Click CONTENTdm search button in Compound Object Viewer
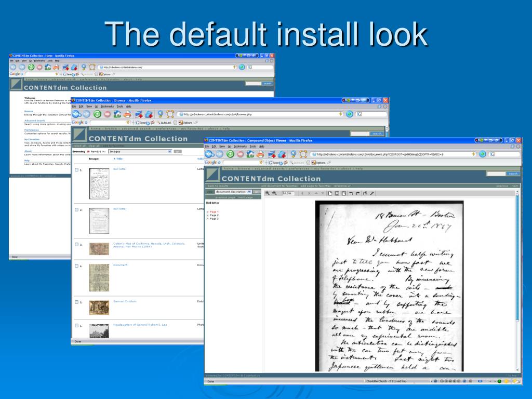 513,174
